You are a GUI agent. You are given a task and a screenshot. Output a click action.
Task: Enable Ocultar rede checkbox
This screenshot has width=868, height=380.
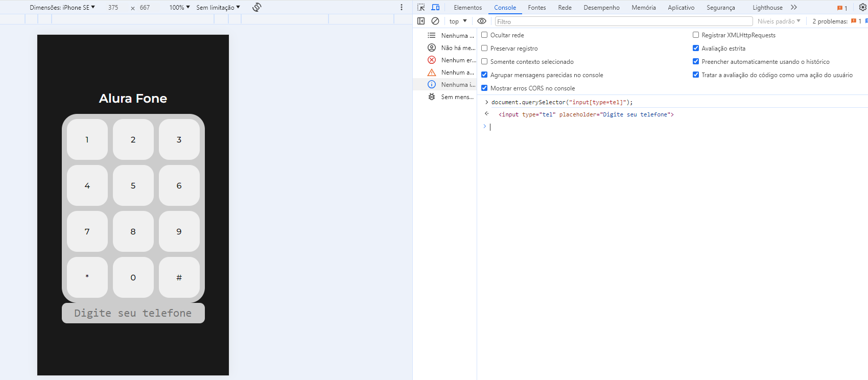484,35
